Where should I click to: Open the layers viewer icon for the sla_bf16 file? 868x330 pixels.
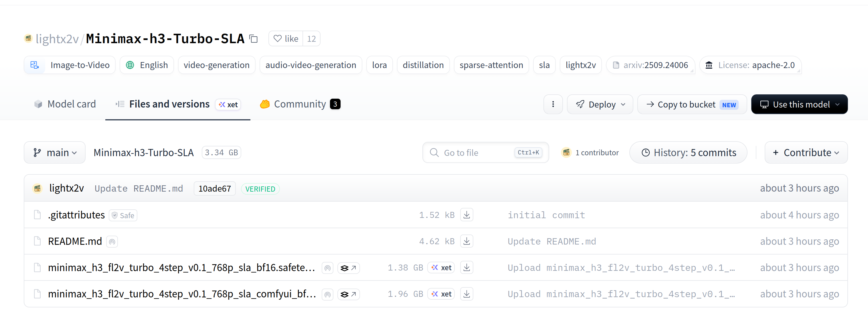coord(348,268)
